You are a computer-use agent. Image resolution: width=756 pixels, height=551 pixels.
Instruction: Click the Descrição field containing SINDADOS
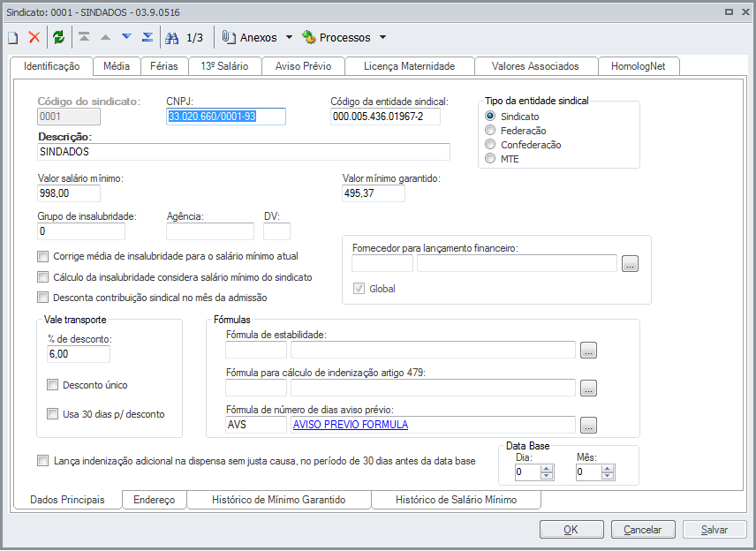click(244, 152)
